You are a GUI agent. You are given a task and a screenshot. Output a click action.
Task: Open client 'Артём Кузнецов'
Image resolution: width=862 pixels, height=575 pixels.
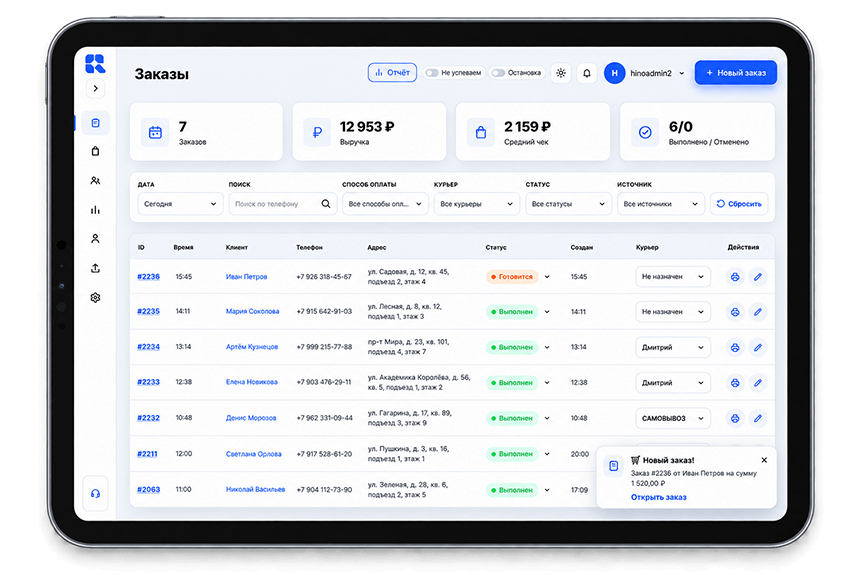[252, 347]
